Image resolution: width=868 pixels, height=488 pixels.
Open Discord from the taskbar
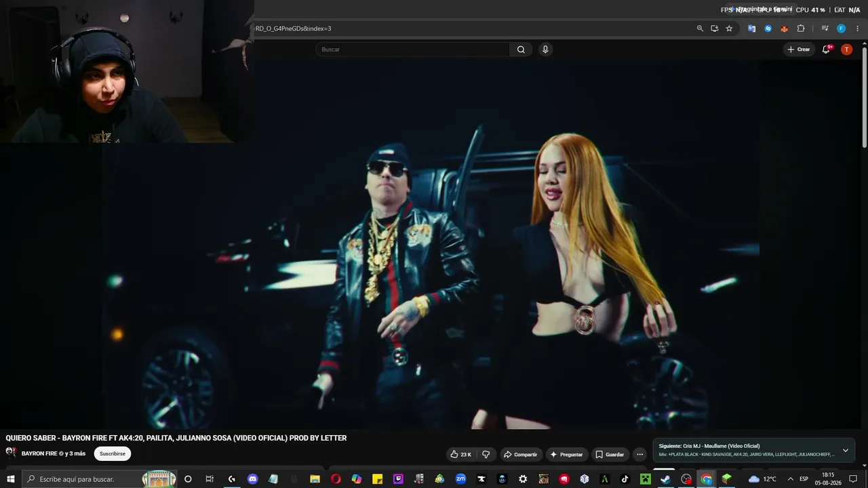[252, 479]
